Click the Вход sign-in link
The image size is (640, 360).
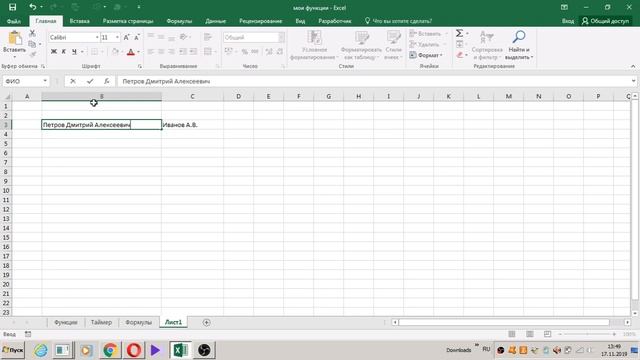tap(568, 21)
